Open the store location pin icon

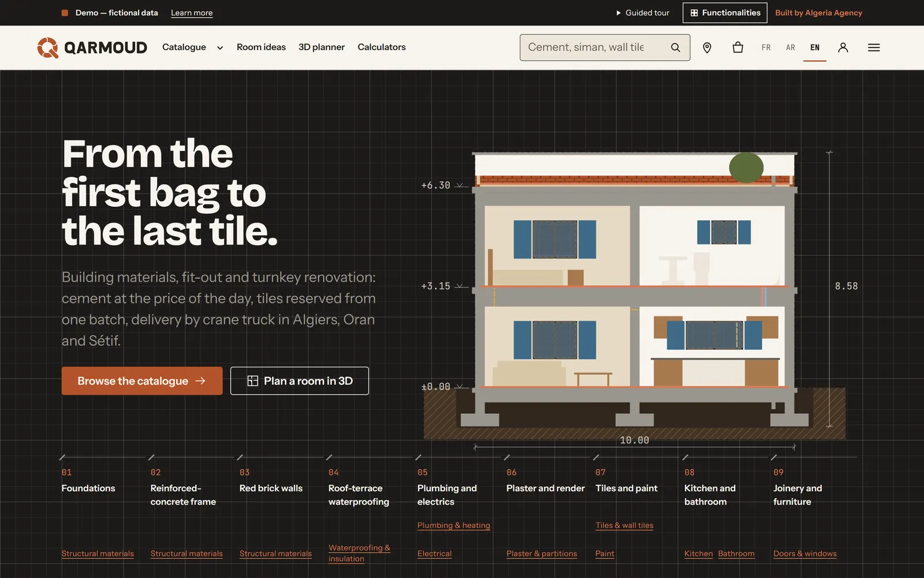click(x=707, y=47)
